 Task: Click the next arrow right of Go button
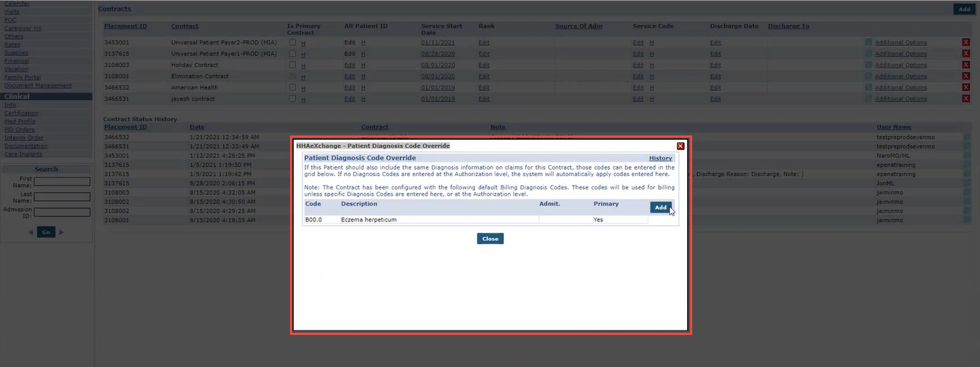click(61, 232)
